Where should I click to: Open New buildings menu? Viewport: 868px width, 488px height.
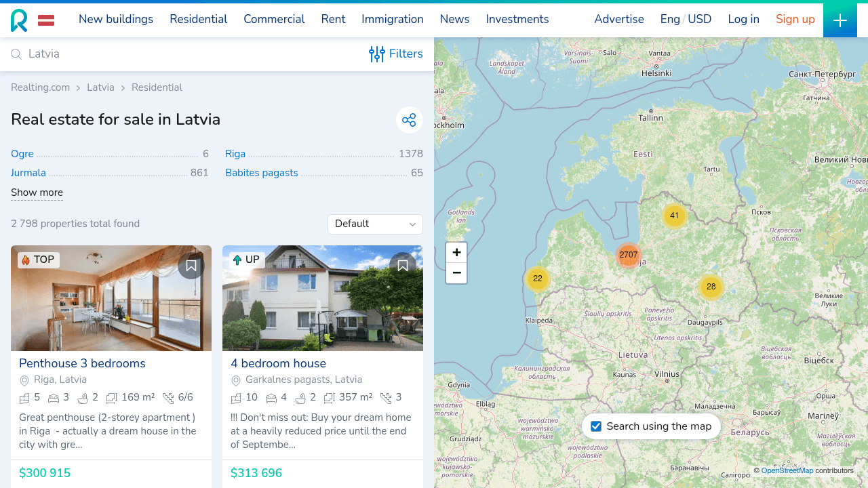pos(116,19)
